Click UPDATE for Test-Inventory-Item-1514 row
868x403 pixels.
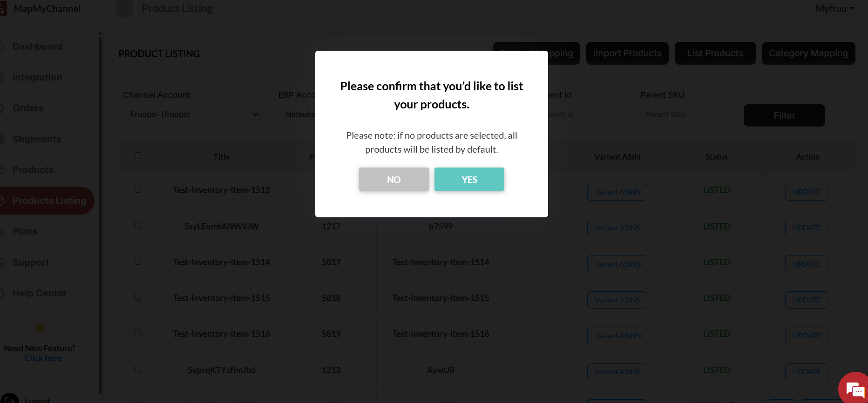(806, 264)
